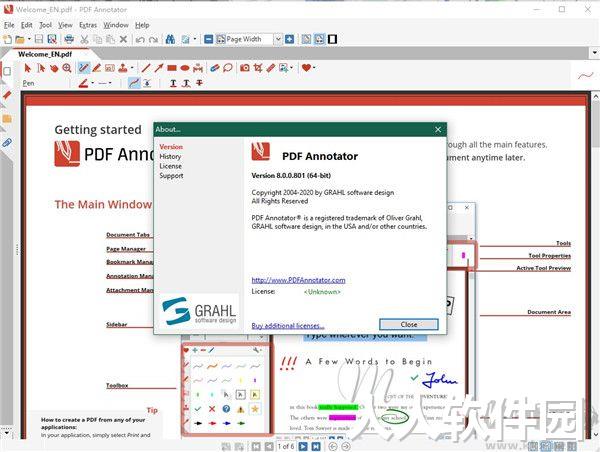Click the Close button in About dialog
This screenshot has height=452, width=600.
tap(409, 324)
